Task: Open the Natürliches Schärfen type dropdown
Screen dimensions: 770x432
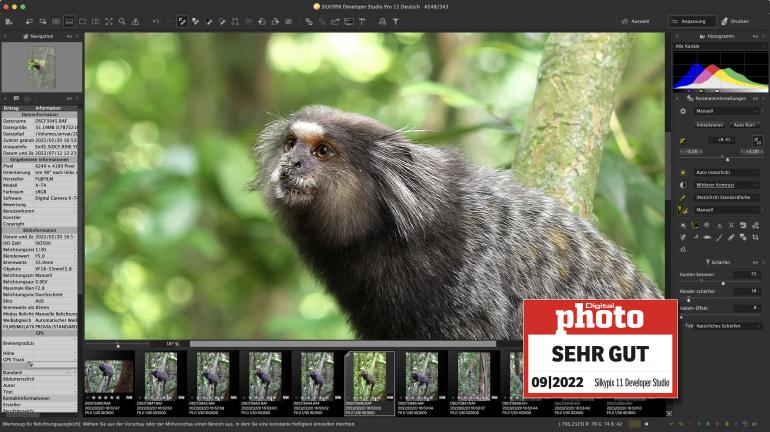Action: pyautogui.click(x=728, y=326)
